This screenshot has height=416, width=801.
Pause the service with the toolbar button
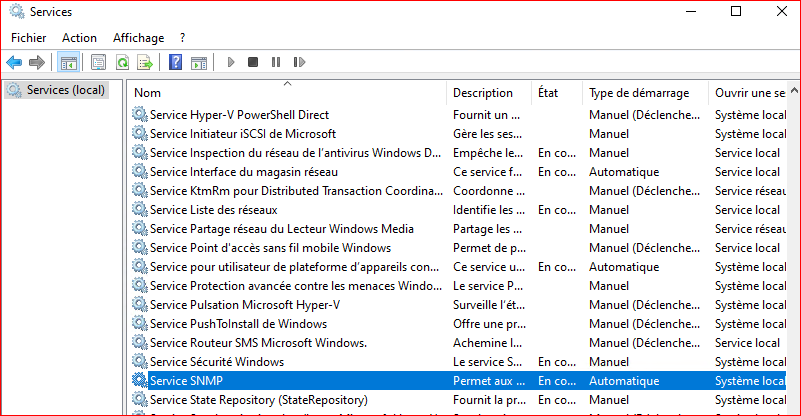[275, 62]
